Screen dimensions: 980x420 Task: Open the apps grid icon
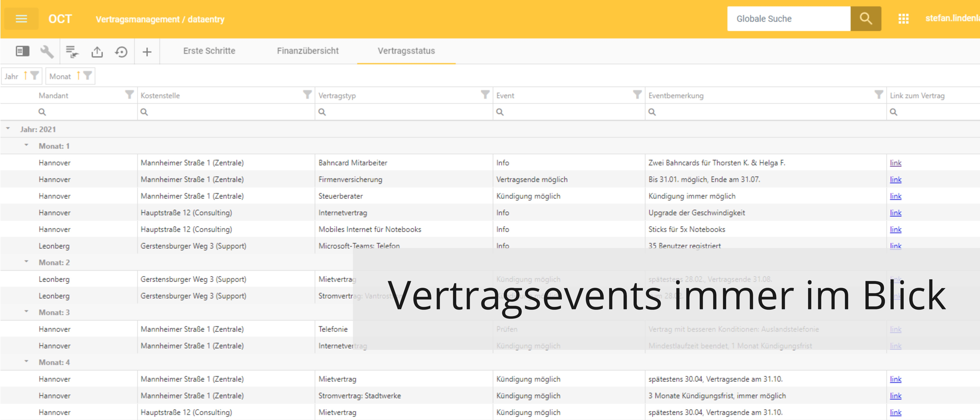[903, 19]
